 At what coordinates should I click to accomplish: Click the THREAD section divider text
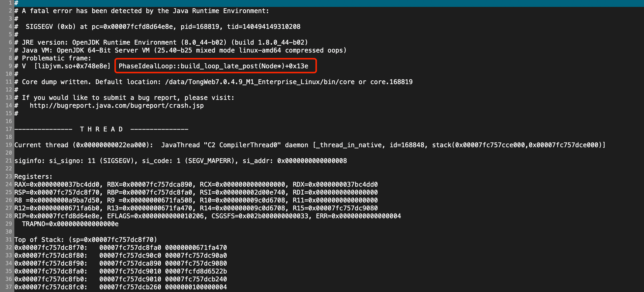pos(100,129)
